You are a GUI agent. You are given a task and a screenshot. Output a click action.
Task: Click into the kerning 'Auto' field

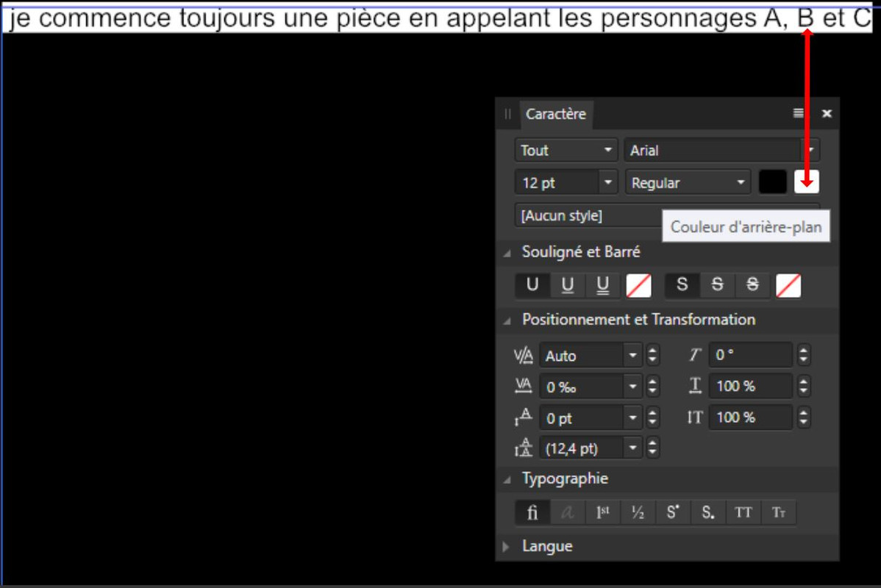pos(582,356)
